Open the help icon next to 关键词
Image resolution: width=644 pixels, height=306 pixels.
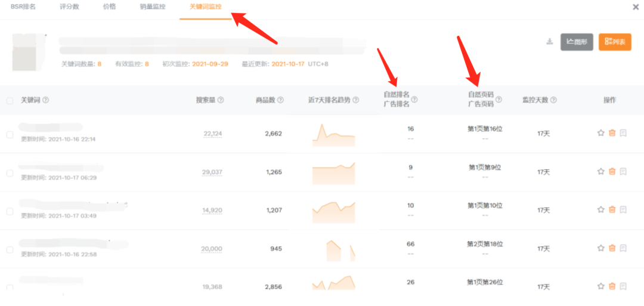point(46,100)
